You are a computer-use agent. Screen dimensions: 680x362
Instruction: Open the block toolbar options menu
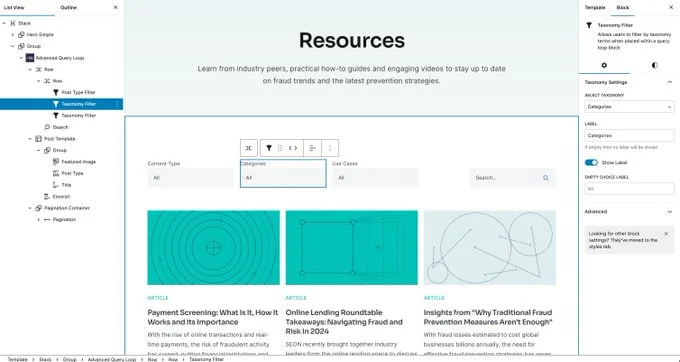pyautogui.click(x=330, y=148)
